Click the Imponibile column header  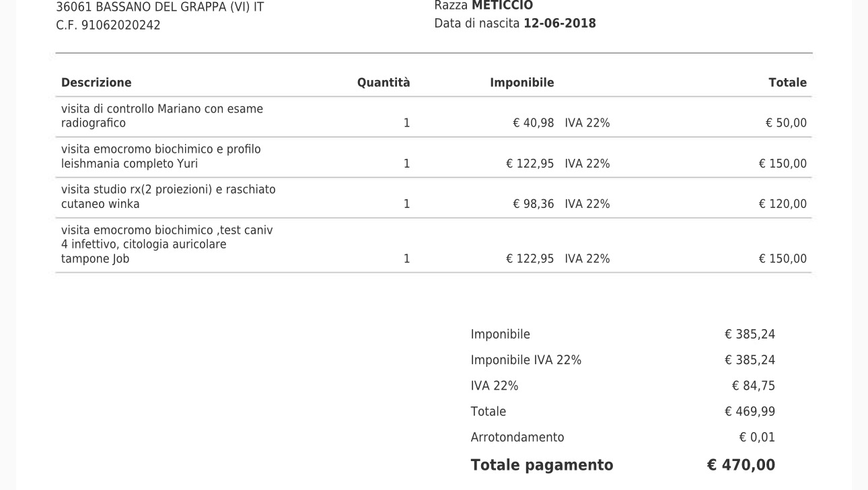(x=522, y=83)
